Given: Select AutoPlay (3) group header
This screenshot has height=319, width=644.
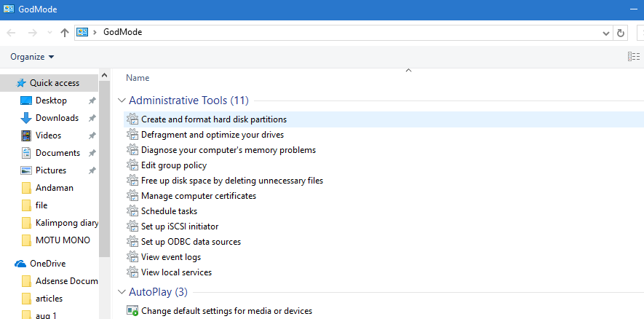Looking at the screenshot, I should click(x=158, y=292).
